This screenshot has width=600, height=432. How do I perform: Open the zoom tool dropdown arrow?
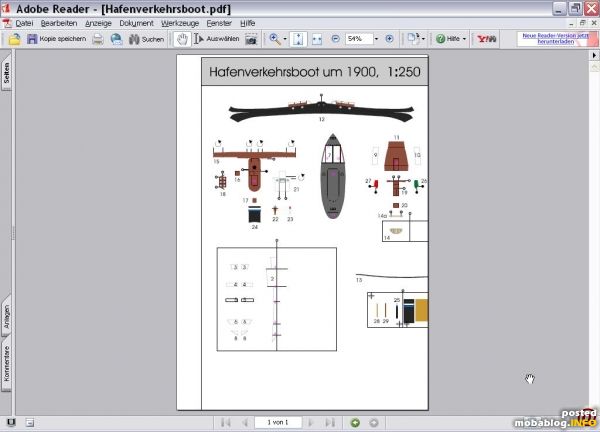tap(285, 39)
